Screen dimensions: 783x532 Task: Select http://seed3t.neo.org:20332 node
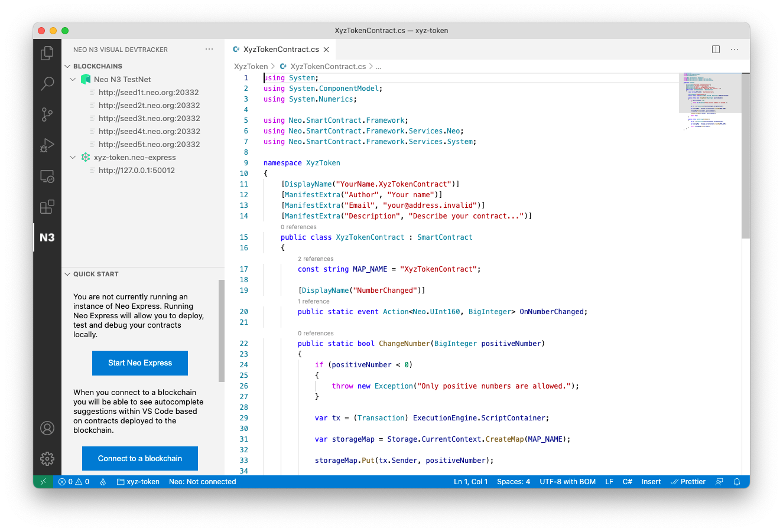click(x=149, y=118)
